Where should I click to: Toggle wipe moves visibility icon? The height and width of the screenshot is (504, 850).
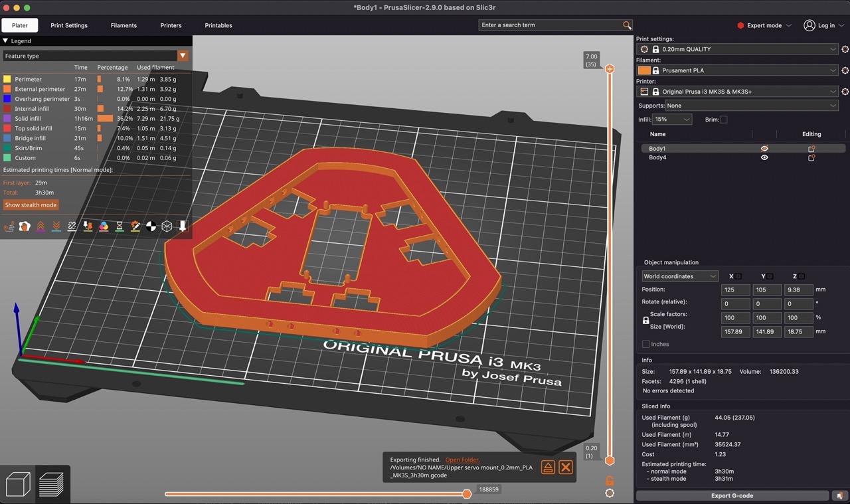click(x=25, y=226)
